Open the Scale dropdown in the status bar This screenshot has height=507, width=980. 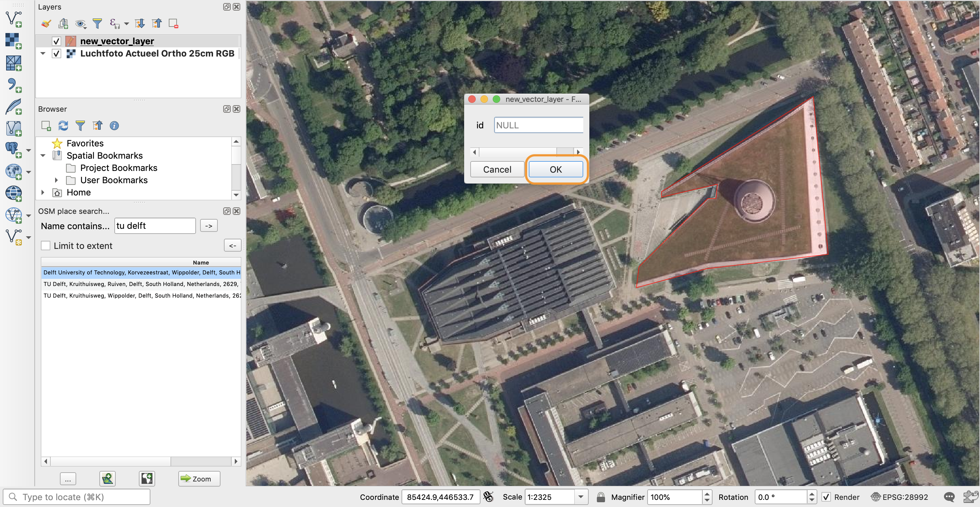coord(581,497)
